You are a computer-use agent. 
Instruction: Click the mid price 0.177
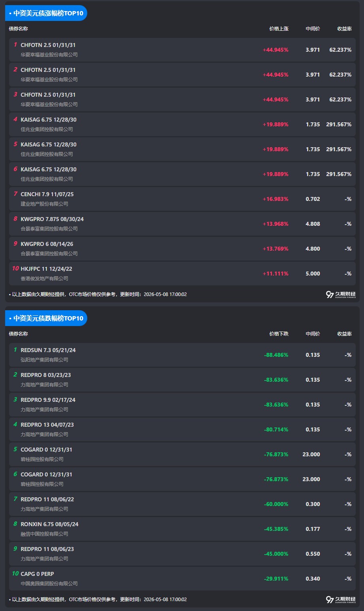(313, 529)
